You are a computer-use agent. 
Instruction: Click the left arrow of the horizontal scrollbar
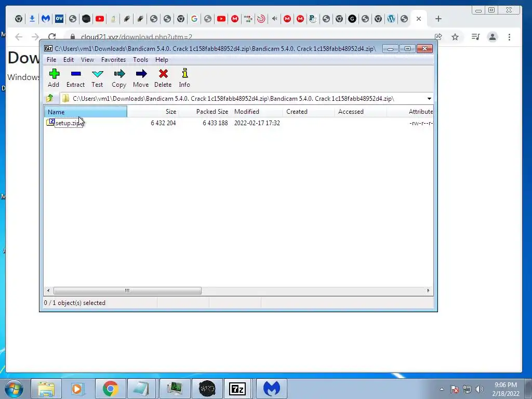48,291
